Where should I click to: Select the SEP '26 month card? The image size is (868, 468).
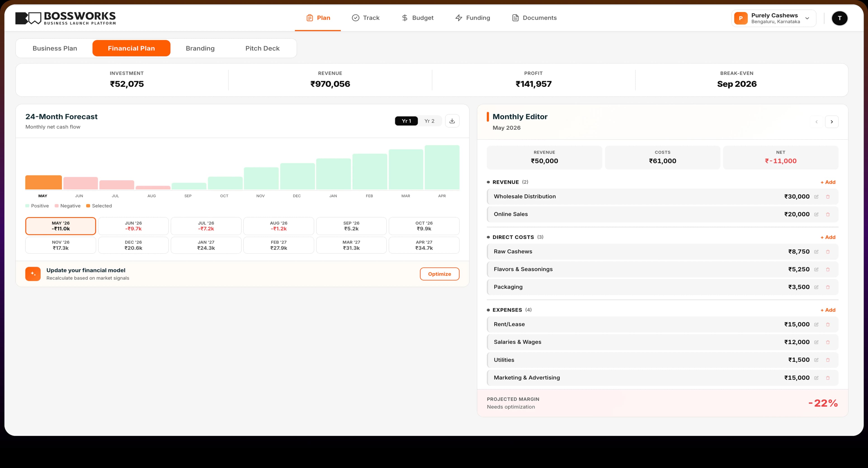click(351, 226)
